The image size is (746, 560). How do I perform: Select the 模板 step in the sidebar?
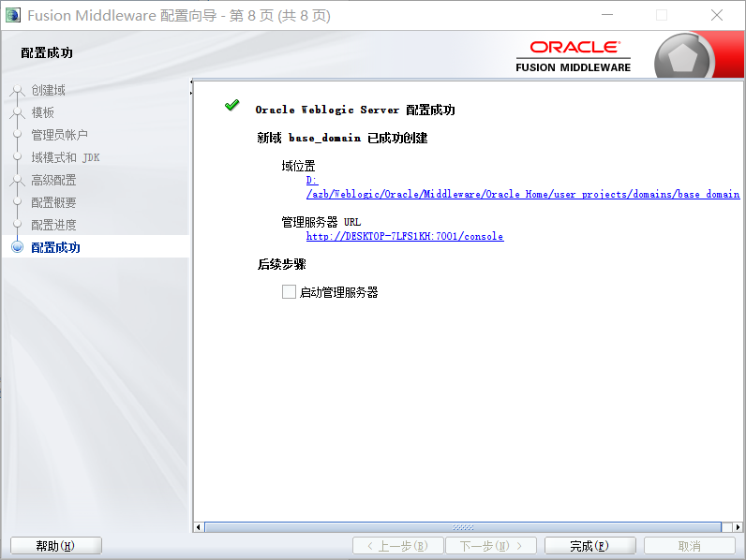[x=43, y=112]
